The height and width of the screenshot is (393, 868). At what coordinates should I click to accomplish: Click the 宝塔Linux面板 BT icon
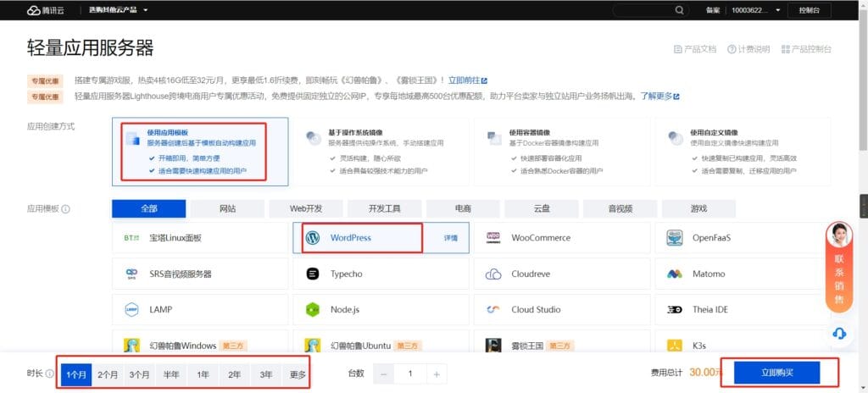coord(131,238)
